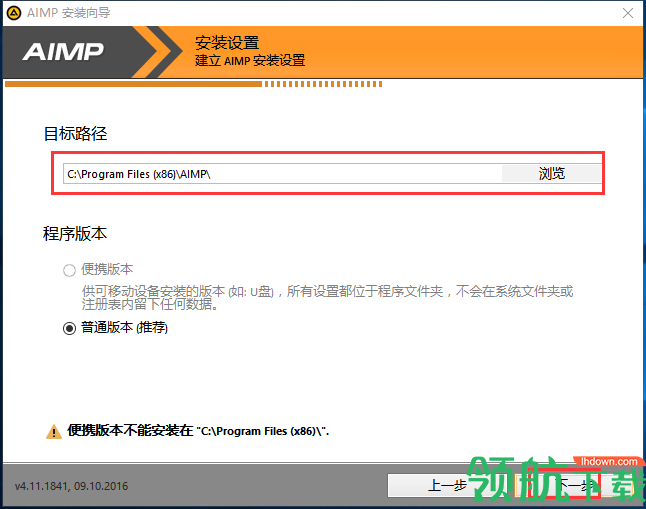Click the 浏览 browse button

(x=551, y=174)
